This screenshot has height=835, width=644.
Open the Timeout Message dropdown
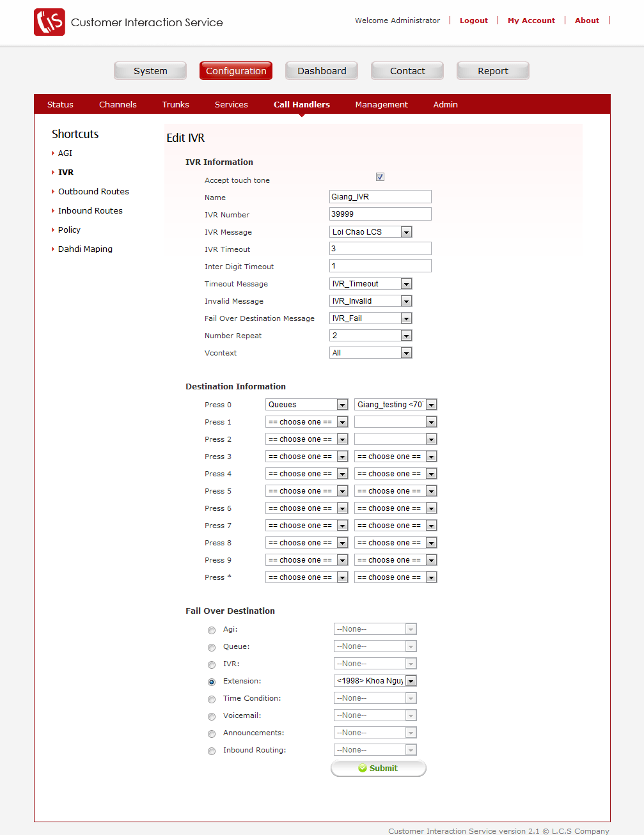(371, 284)
